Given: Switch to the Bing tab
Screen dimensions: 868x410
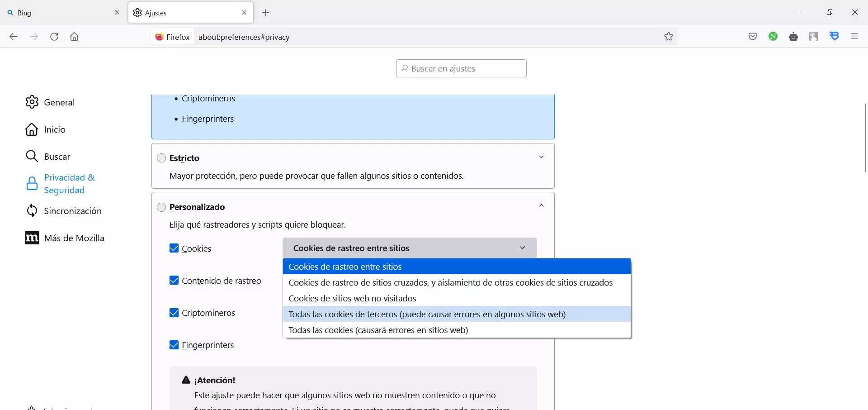Looking at the screenshot, I should (x=59, y=13).
